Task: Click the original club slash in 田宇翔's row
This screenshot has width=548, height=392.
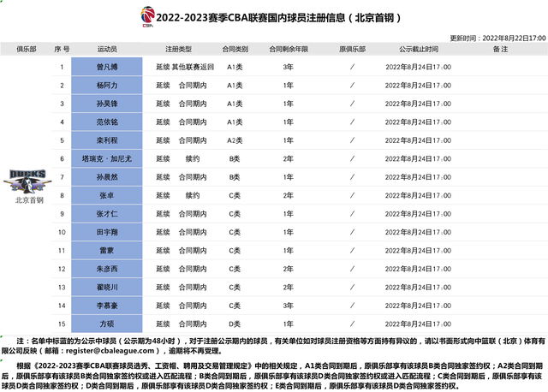Action: click(x=352, y=232)
